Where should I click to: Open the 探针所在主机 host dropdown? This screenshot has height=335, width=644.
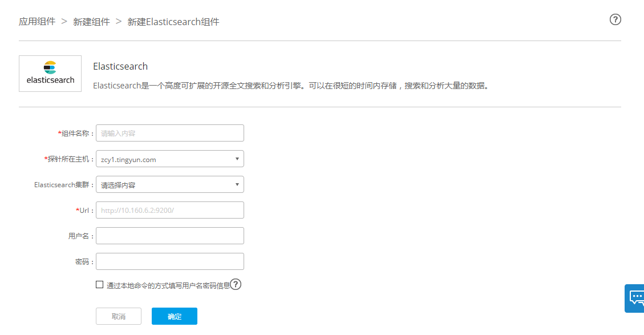(169, 159)
